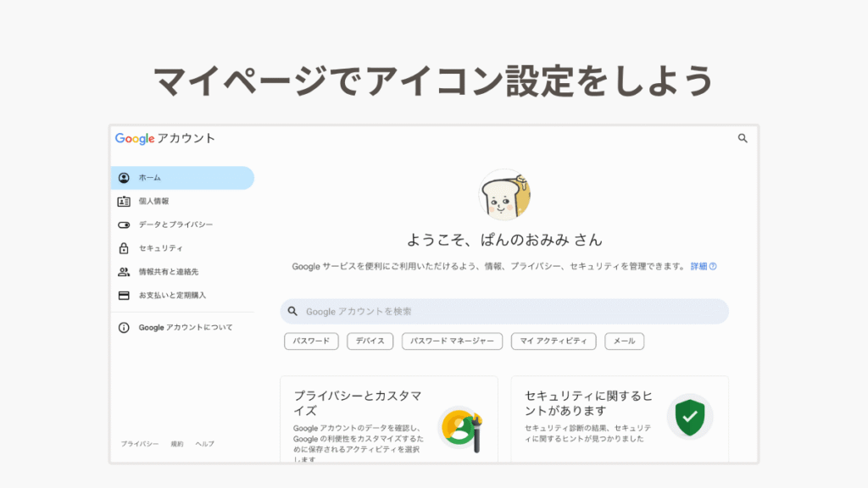Click the Home person-circle icon in sidebar
868x488 pixels.
(124, 178)
